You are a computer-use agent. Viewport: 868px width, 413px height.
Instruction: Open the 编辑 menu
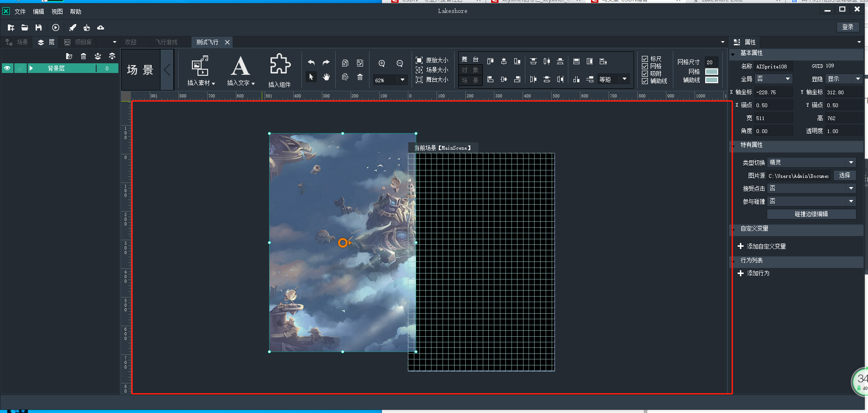38,12
